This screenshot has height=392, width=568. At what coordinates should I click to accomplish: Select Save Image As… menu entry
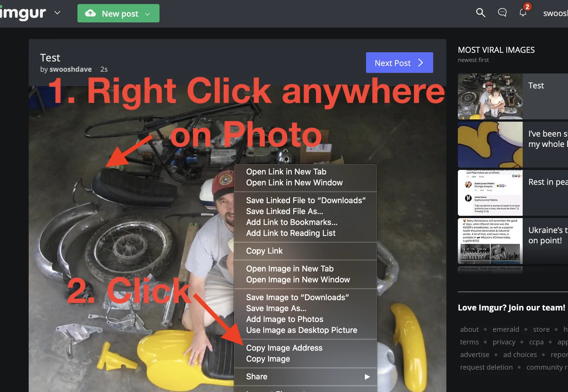pos(276,308)
